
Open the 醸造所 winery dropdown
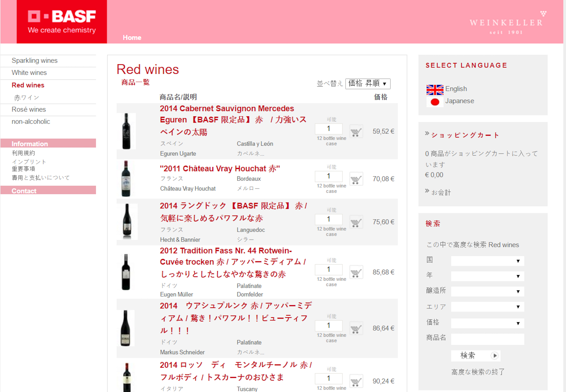487,291
